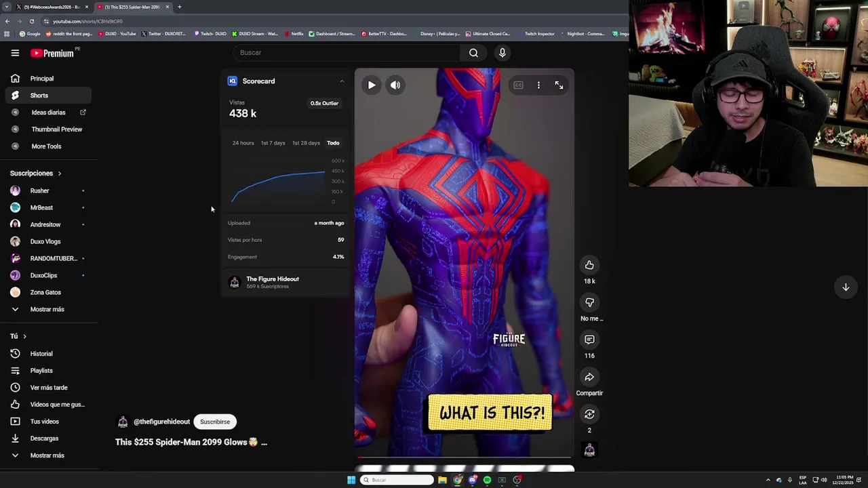Open the Windows Start menu

coord(351,480)
